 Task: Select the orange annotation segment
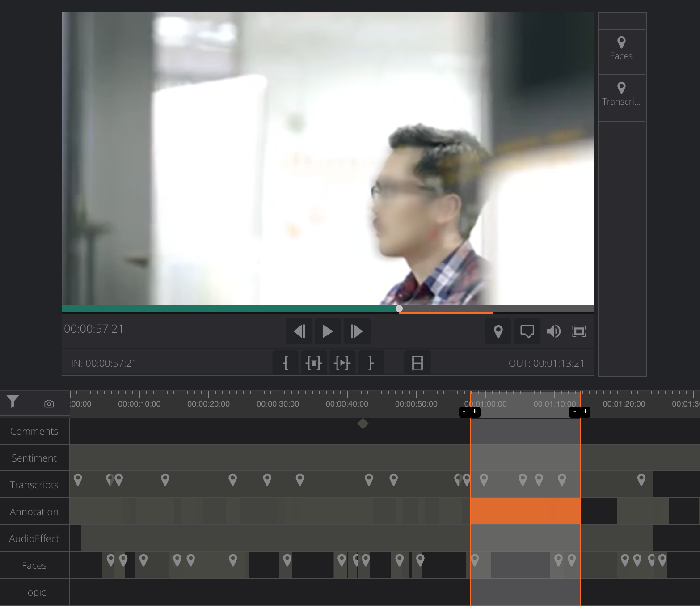point(525,511)
